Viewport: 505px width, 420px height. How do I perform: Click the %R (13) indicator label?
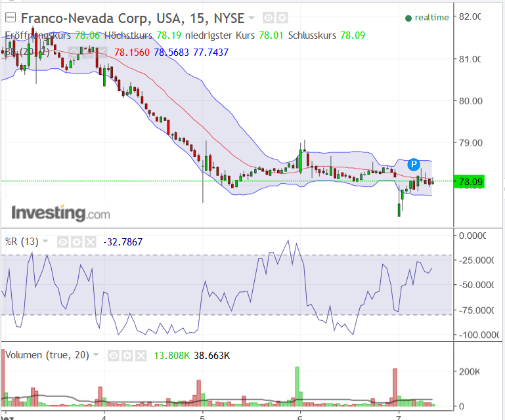pyautogui.click(x=22, y=241)
